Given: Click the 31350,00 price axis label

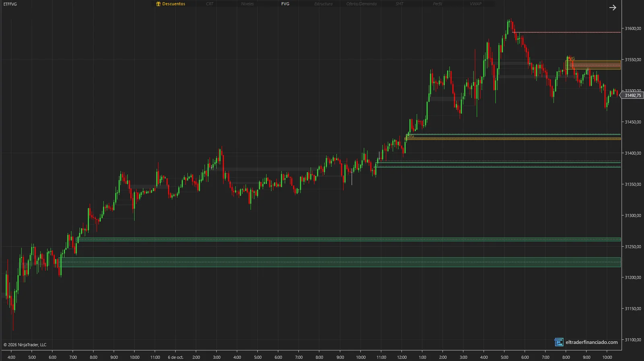Looking at the screenshot, I should point(633,184).
